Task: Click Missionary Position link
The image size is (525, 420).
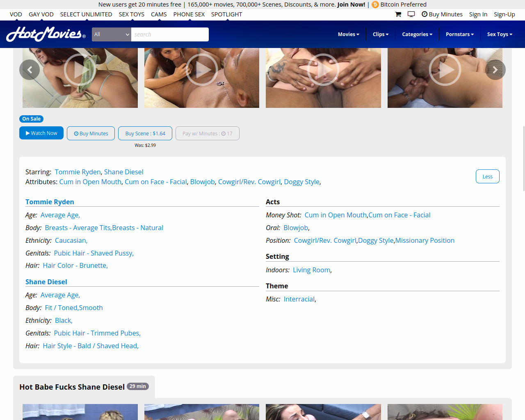Action: [x=425, y=240]
